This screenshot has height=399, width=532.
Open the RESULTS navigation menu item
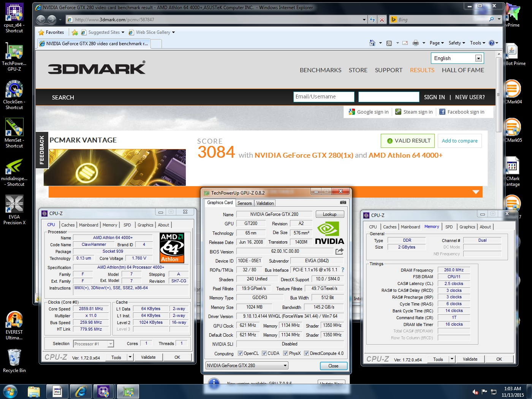422,70
